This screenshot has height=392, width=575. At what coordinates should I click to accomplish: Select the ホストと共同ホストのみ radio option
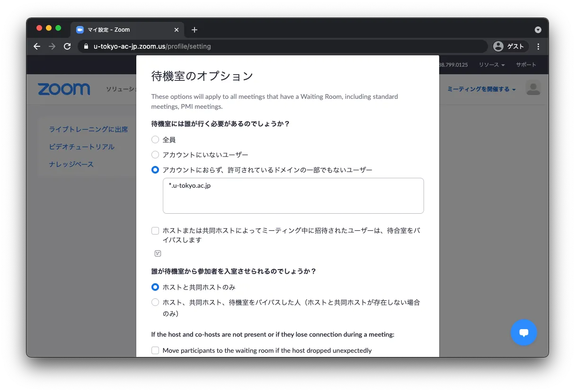pos(155,287)
